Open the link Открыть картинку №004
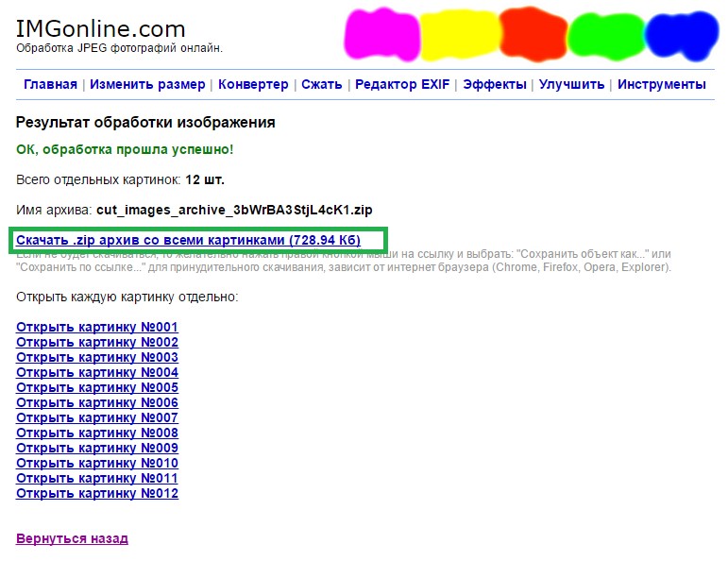 97,373
